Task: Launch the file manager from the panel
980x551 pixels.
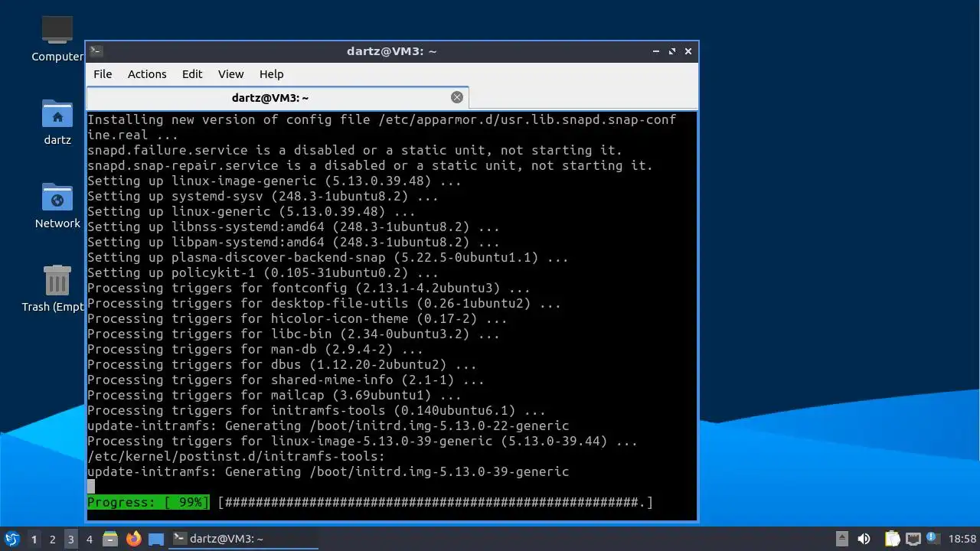Action: click(110, 539)
